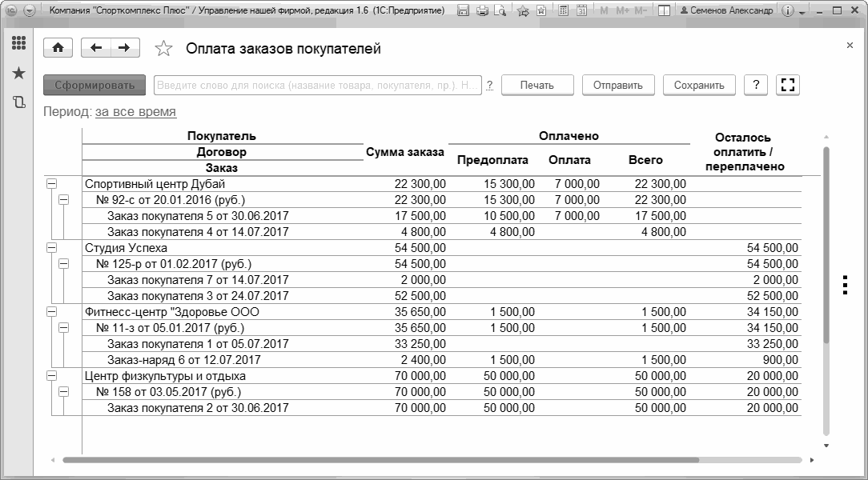The width and height of the screenshot is (868, 480).
Task: Collapse contract № 92-с от 20.01.2016
Action: [64, 200]
